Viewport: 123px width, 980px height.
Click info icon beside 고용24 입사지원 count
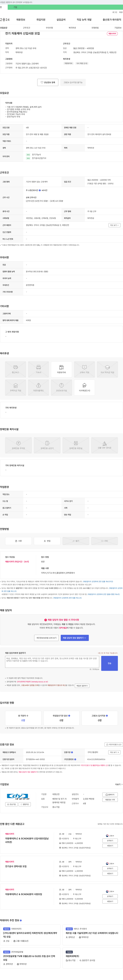click(107, 716)
